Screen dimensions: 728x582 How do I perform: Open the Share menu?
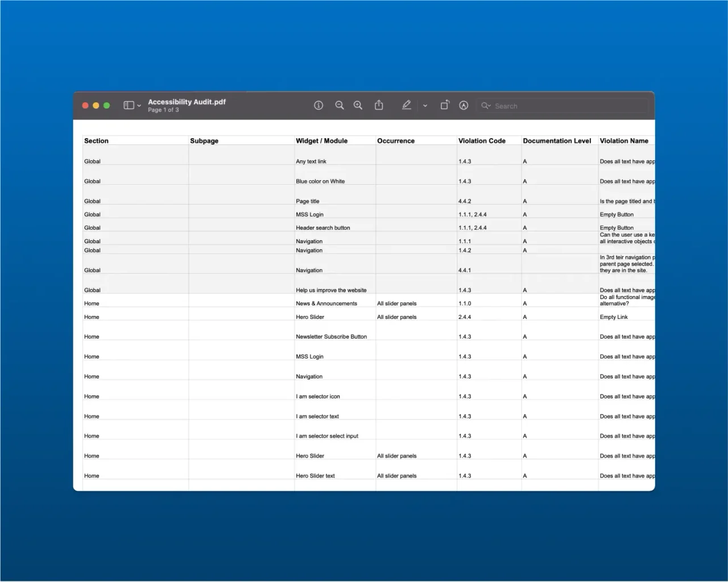tap(379, 105)
